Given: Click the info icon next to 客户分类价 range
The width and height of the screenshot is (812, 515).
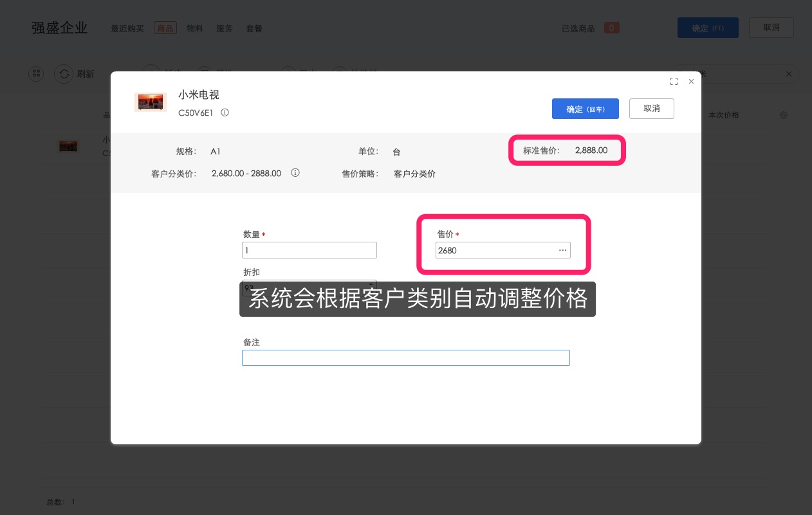Looking at the screenshot, I should point(295,173).
